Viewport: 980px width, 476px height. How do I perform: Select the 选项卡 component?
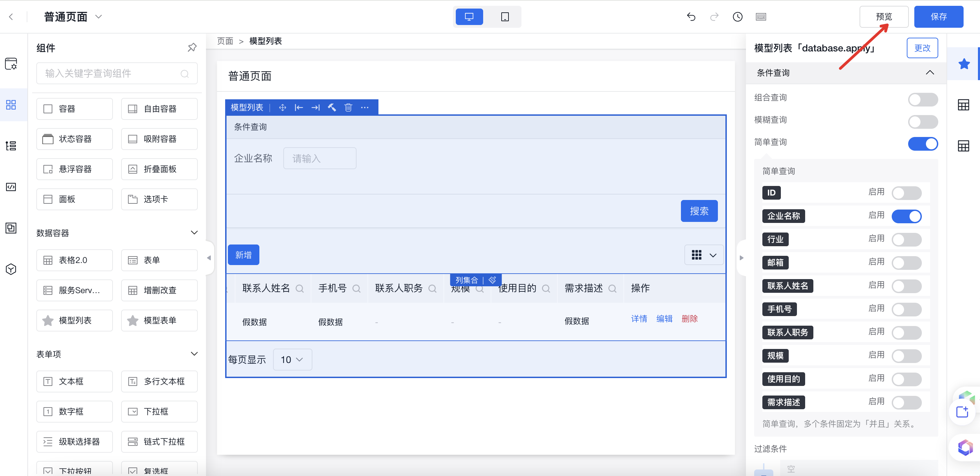(159, 199)
